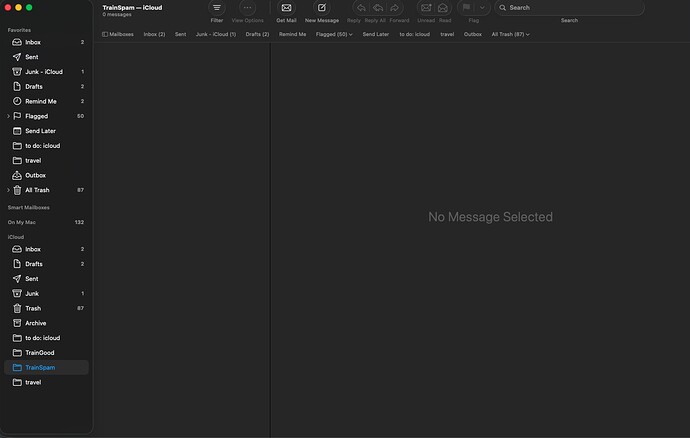
Task: Click the Filter messages icon
Action: click(x=217, y=8)
